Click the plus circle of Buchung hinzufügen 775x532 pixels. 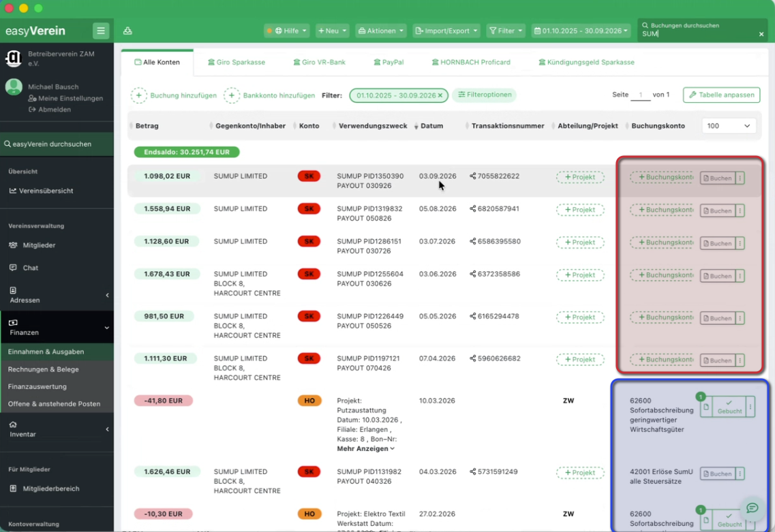139,95
